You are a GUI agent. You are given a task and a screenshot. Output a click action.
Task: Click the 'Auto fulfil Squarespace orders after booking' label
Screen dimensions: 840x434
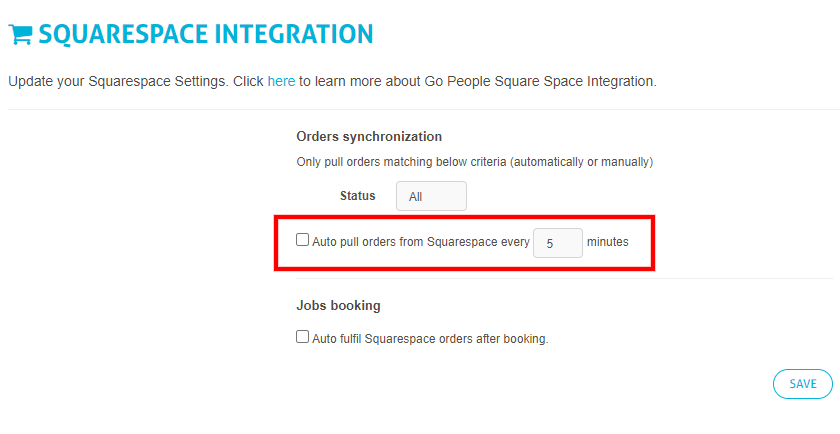tap(430, 339)
